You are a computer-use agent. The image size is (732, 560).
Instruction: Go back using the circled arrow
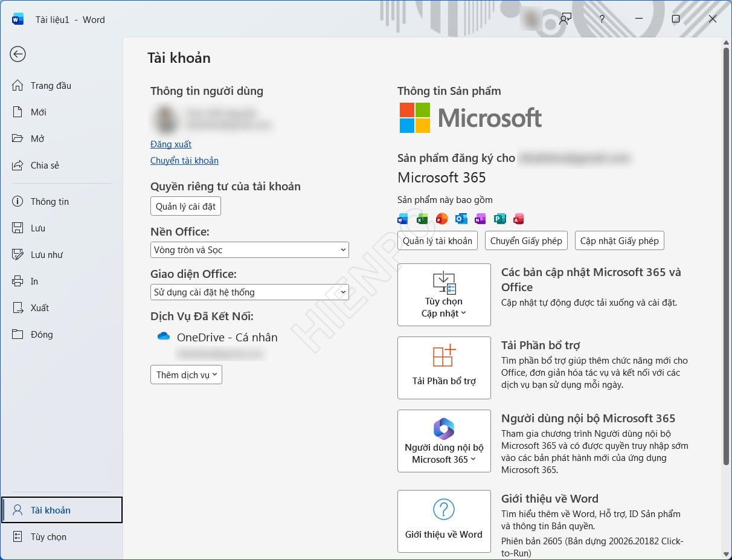point(18,54)
